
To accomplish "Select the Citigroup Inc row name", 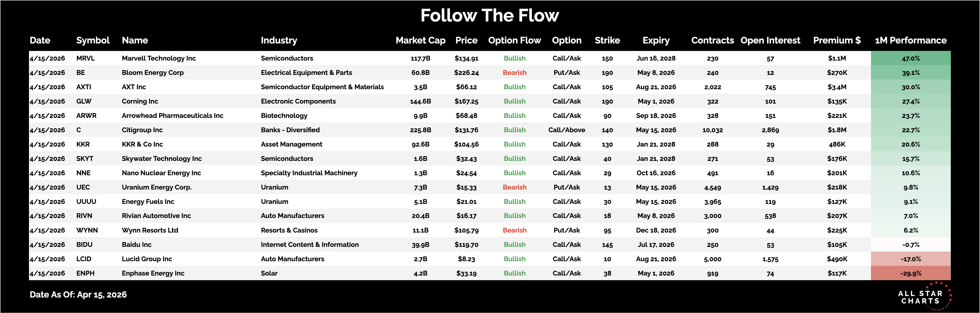I will [x=142, y=130].
